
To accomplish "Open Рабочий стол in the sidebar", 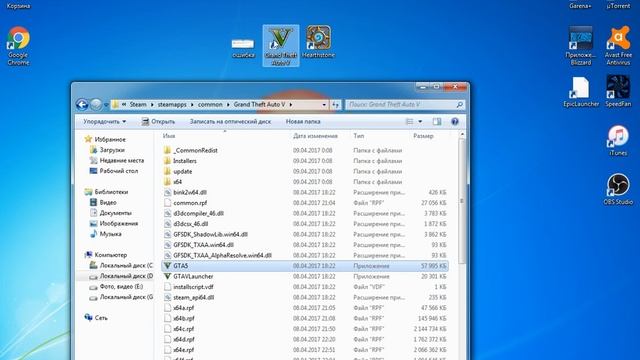I will point(114,171).
